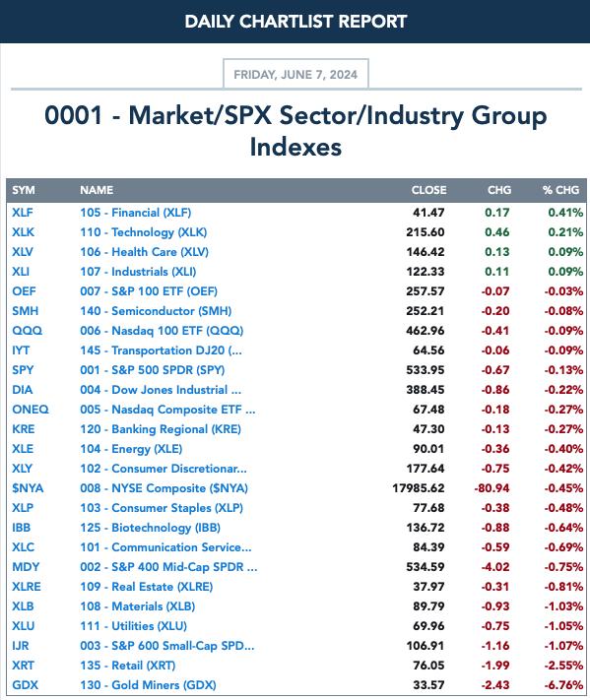Select the Friday, June 7, 2024 date box
The height and width of the screenshot is (700, 590).
295,74
